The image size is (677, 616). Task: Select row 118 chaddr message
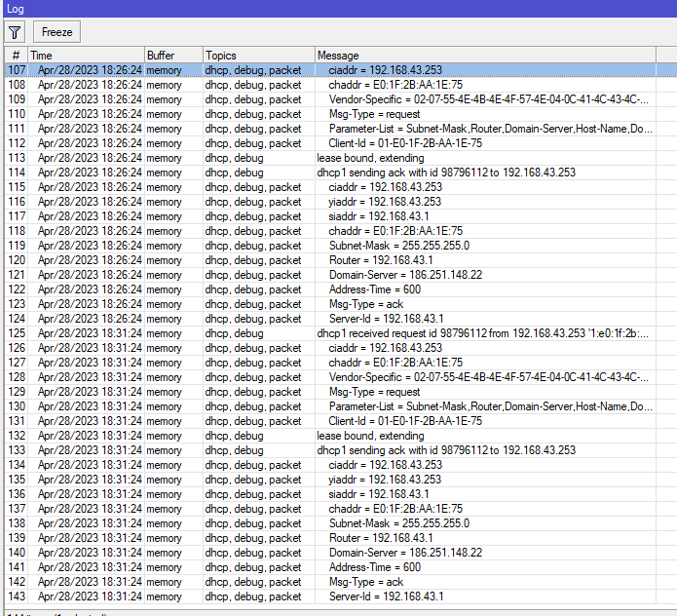(395, 231)
